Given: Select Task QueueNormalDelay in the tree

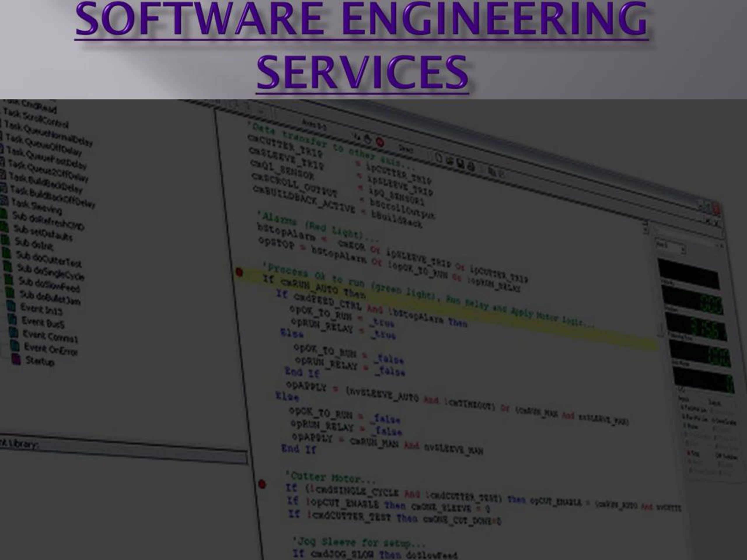Looking at the screenshot, I should click(x=48, y=133).
